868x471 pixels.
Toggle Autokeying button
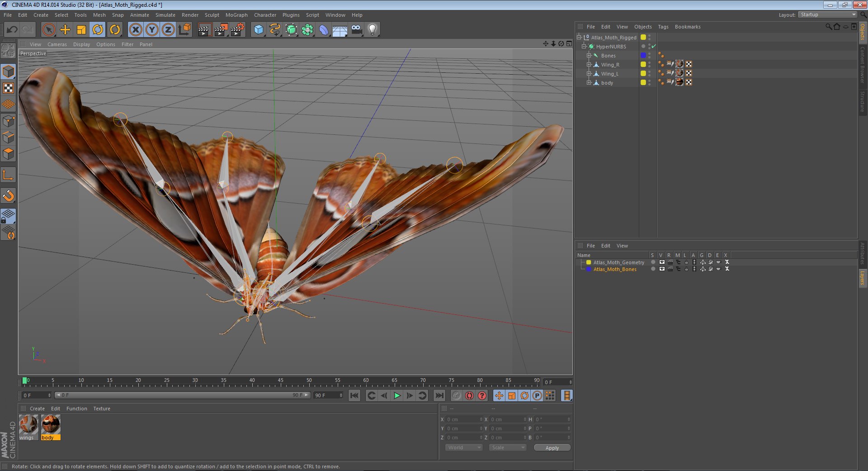coord(469,395)
